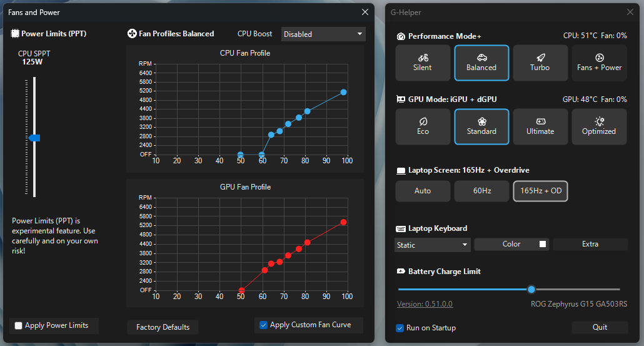Click the Fan Profiles fan icon
The width and height of the screenshot is (644, 346).
click(132, 34)
